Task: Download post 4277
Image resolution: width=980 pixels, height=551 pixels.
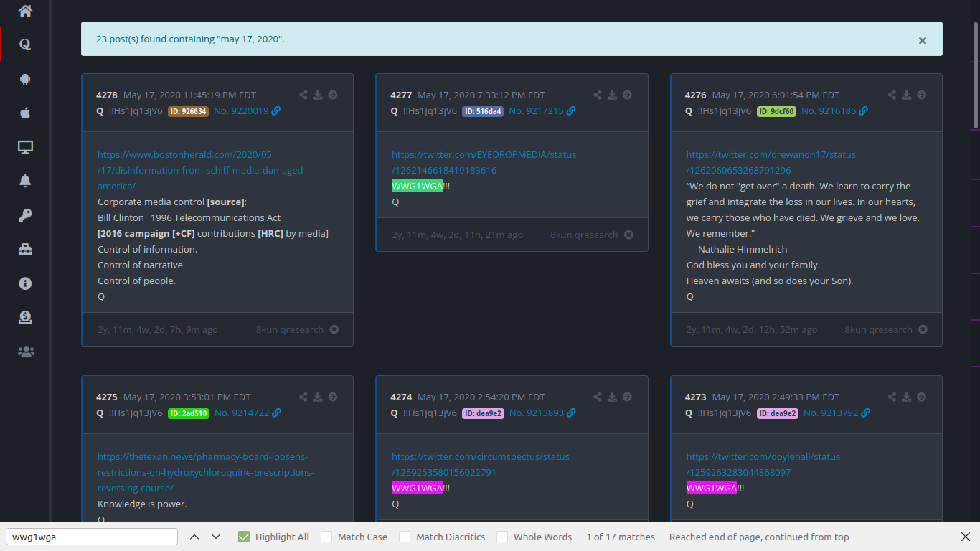Action: [612, 95]
